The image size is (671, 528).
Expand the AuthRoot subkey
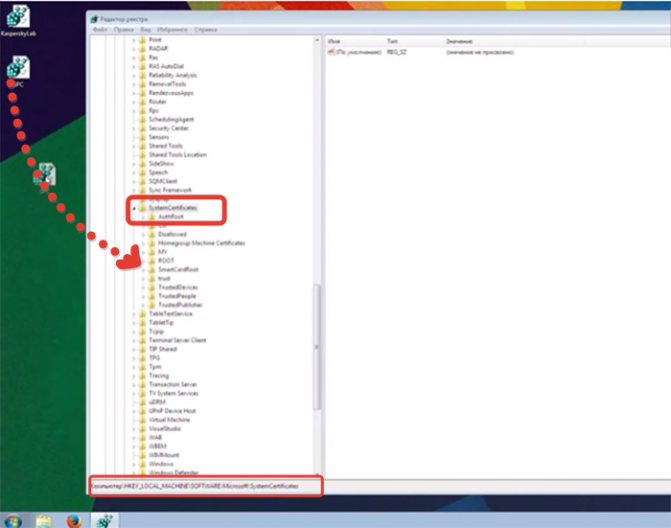[x=143, y=217]
